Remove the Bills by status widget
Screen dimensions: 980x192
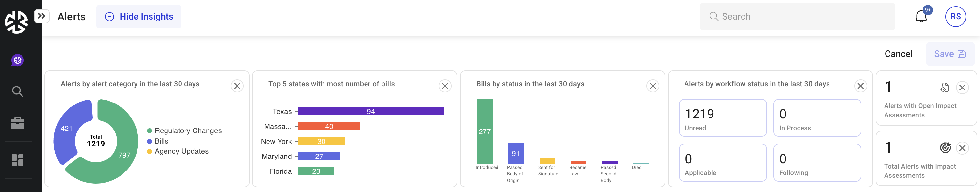click(653, 86)
